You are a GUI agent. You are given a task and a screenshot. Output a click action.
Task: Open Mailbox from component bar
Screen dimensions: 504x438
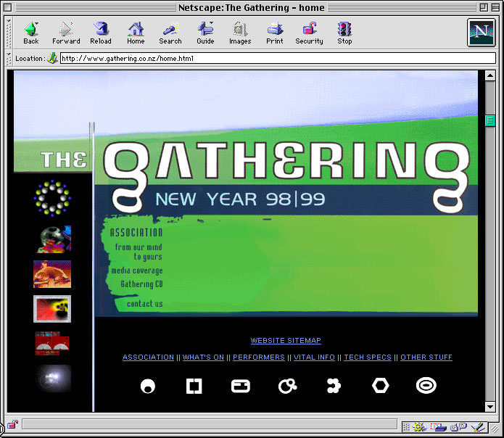439,427
